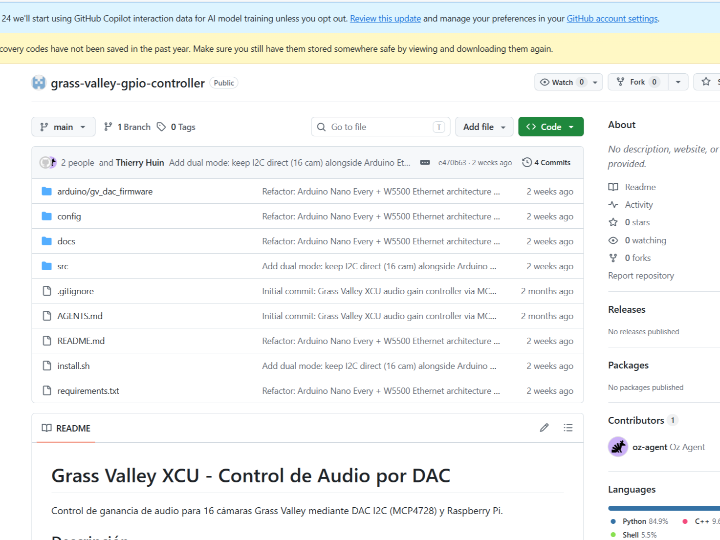Viewport: 720px width, 540px height.
Task: Open the arduino/gv_dac_firmware folder
Action: point(105,191)
